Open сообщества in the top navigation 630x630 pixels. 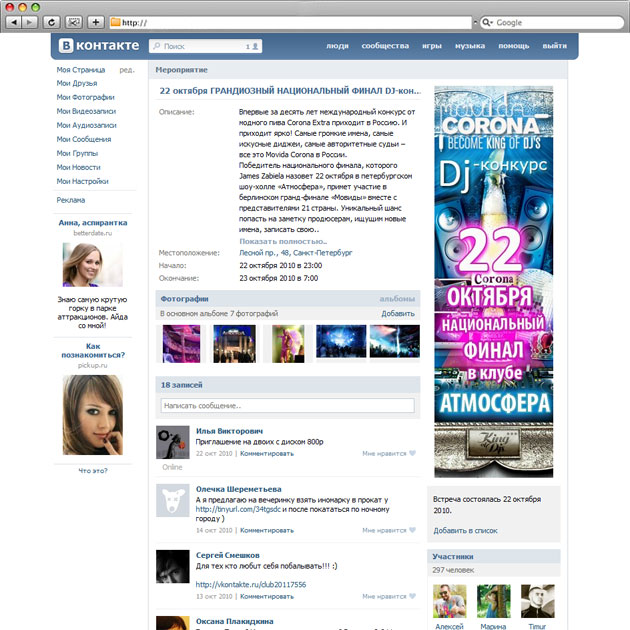(x=385, y=46)
